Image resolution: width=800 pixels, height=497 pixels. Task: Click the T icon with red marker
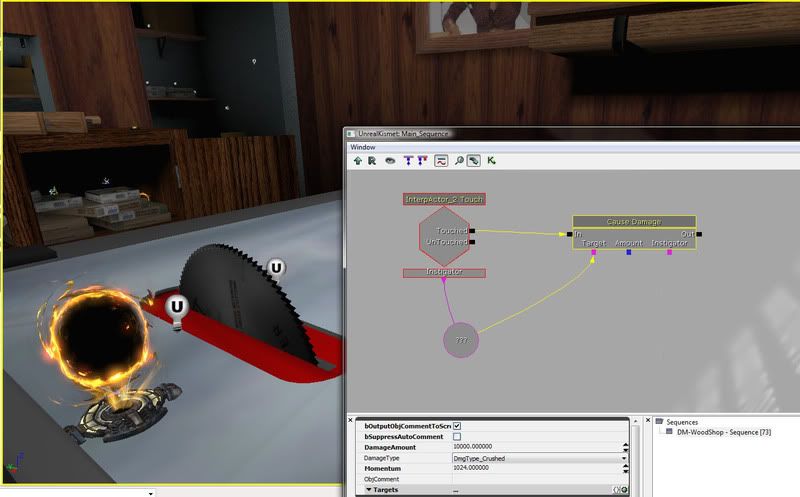pyautogui.click(x=422, y=161)
